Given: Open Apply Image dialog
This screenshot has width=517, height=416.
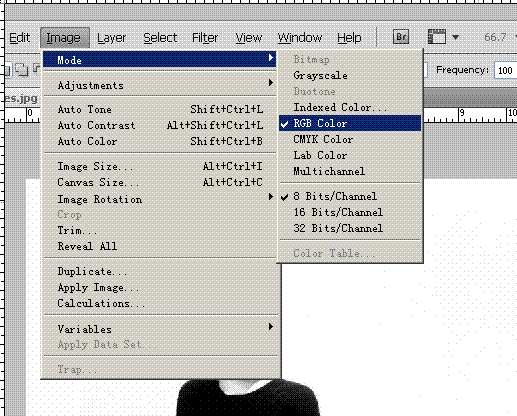Looking at the screenshot, I should point(160,287).
